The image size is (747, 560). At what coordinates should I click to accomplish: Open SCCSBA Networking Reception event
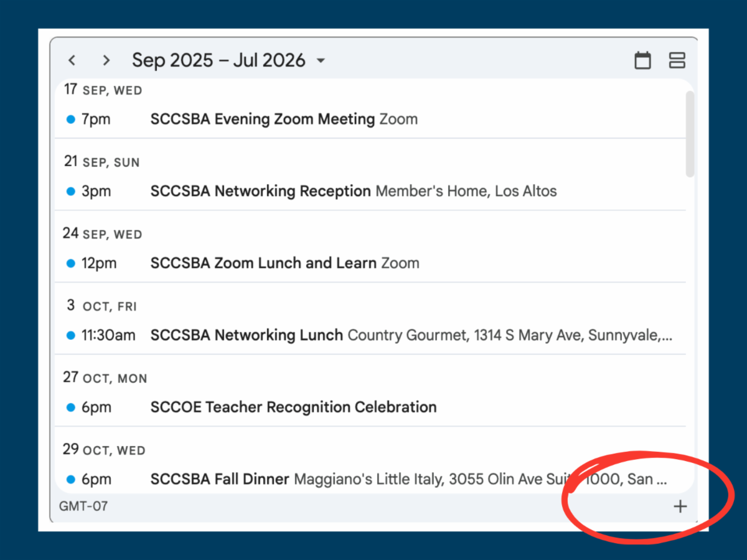pyautogui.click(x=260, y=191)
